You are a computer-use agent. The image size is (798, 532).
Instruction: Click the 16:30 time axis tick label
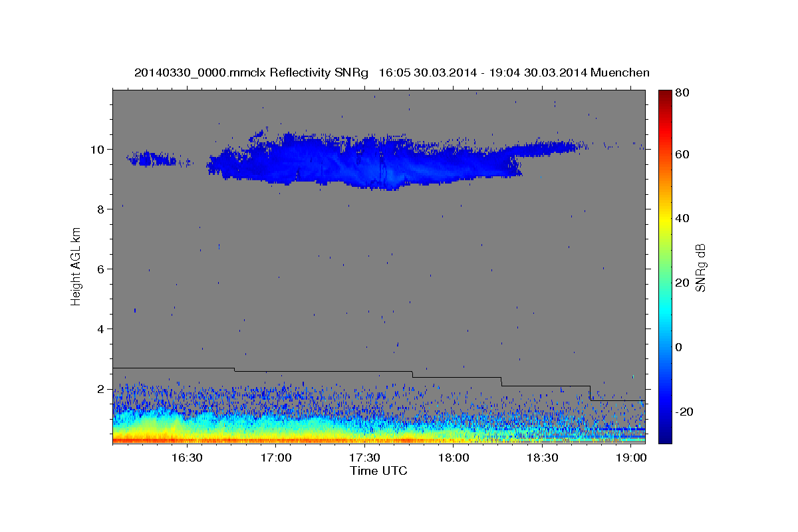pos(187,458)
